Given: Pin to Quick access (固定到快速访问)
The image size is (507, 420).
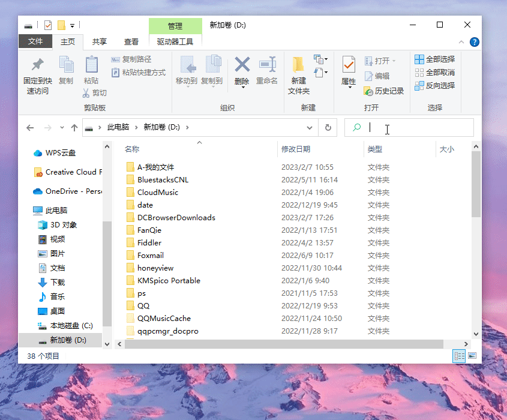Looking at the screenshot, I should click(x=38, y=76).
